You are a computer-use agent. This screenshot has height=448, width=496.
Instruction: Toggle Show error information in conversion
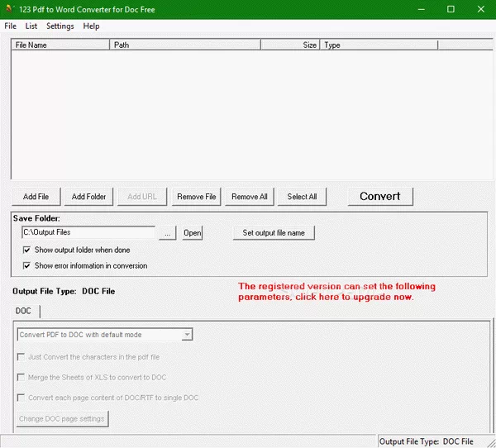click(x=85, y=266)
